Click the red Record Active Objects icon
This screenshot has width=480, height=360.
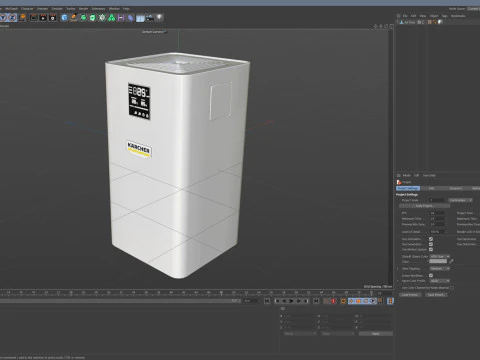(x=333, y=301)
